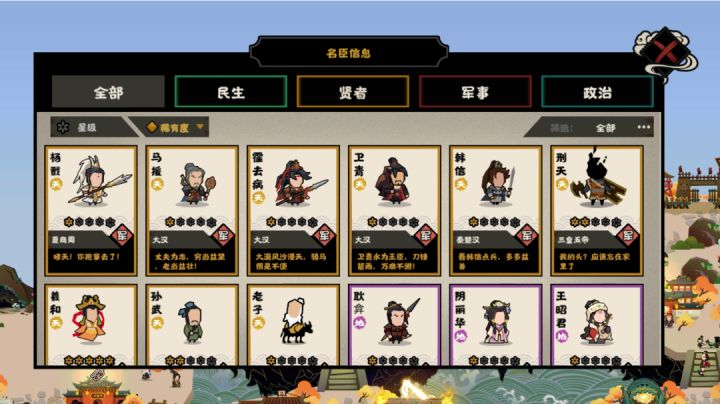Screen dimensions: 720x404
Task: Select the 杨戬 character card
Action: 91,211
